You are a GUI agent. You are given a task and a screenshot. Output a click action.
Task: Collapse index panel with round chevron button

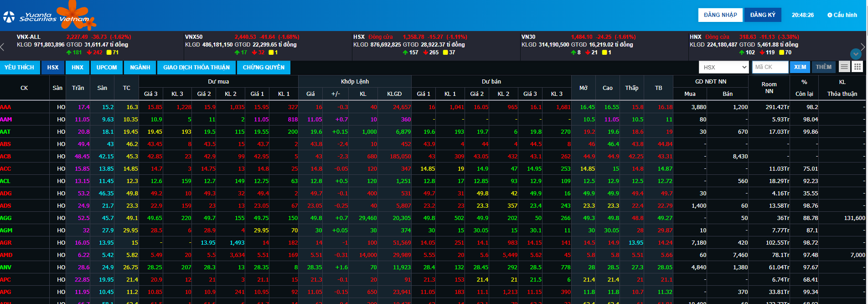point(856,54)
